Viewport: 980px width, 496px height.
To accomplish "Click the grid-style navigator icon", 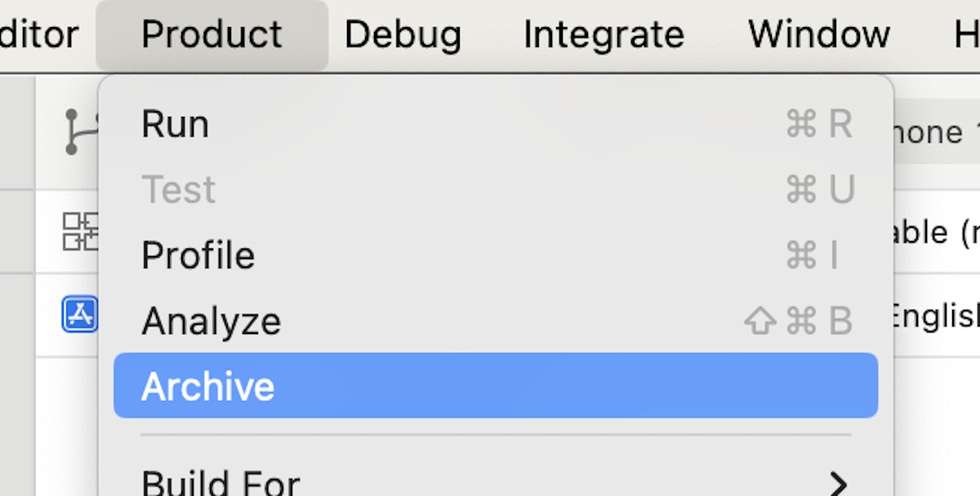I will [80, 232].
